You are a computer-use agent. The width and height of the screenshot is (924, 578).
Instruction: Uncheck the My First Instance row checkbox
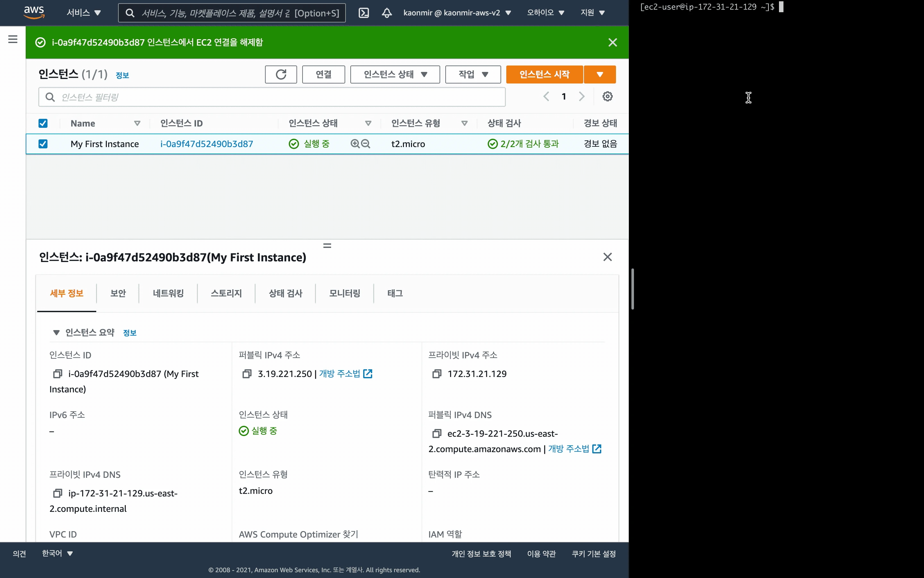[x=43, y=144]
